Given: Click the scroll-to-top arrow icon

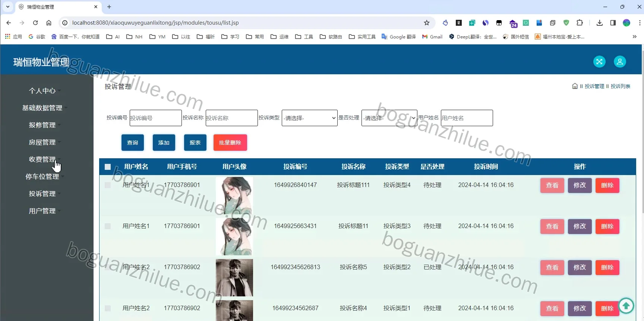Looking at the screenshot, I should [626, 306].
